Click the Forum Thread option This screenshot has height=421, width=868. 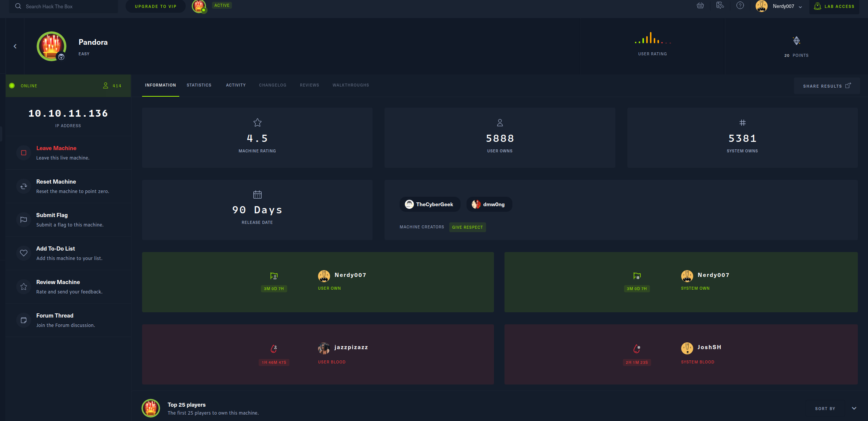68,320
